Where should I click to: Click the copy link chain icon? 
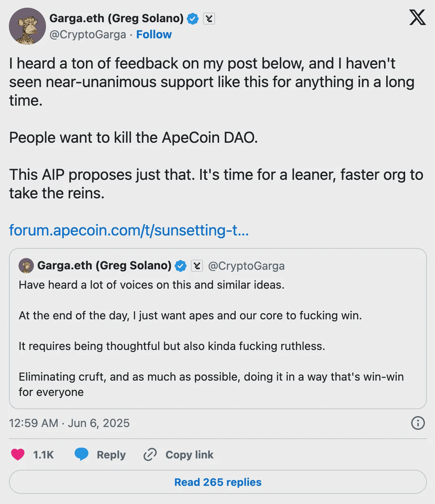click(150, 455)
